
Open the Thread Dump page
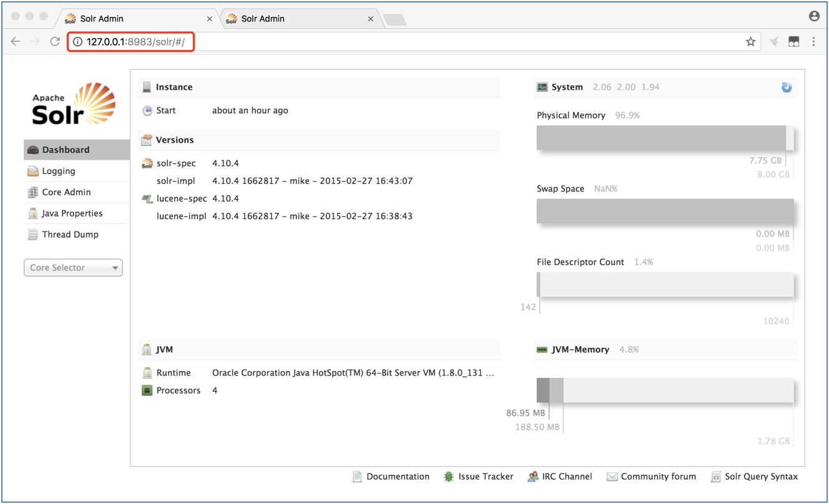click(x=77, y=235)
